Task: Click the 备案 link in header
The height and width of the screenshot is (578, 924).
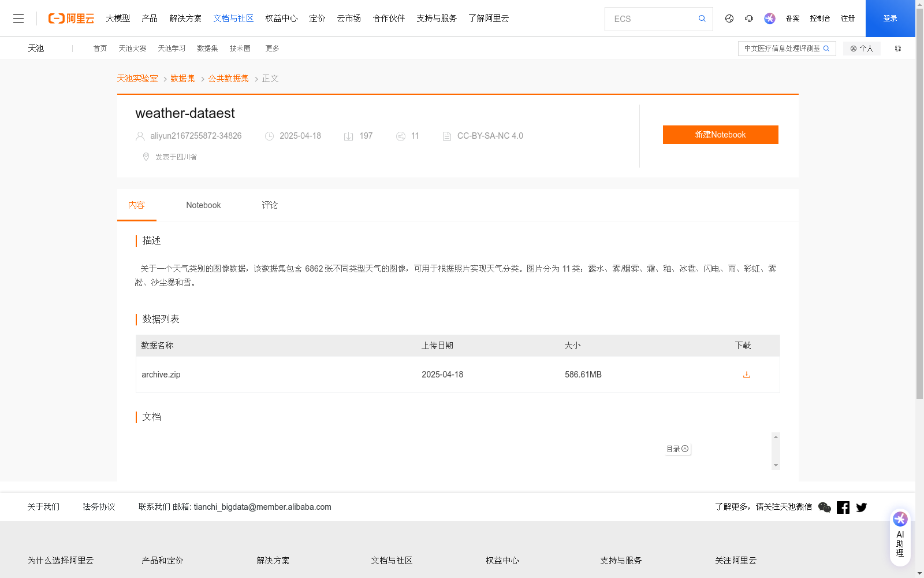Action: tap(792, 18)
